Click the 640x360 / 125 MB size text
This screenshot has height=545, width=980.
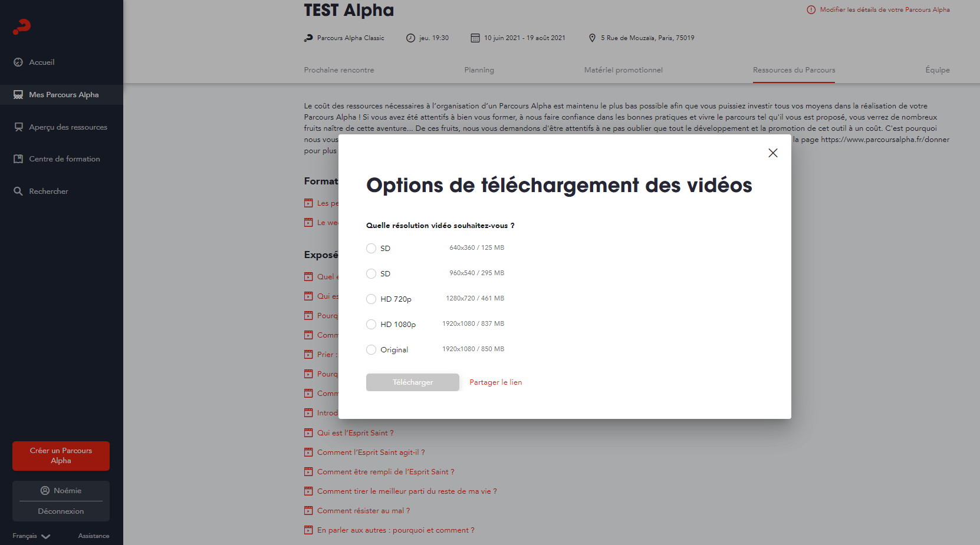476,248
